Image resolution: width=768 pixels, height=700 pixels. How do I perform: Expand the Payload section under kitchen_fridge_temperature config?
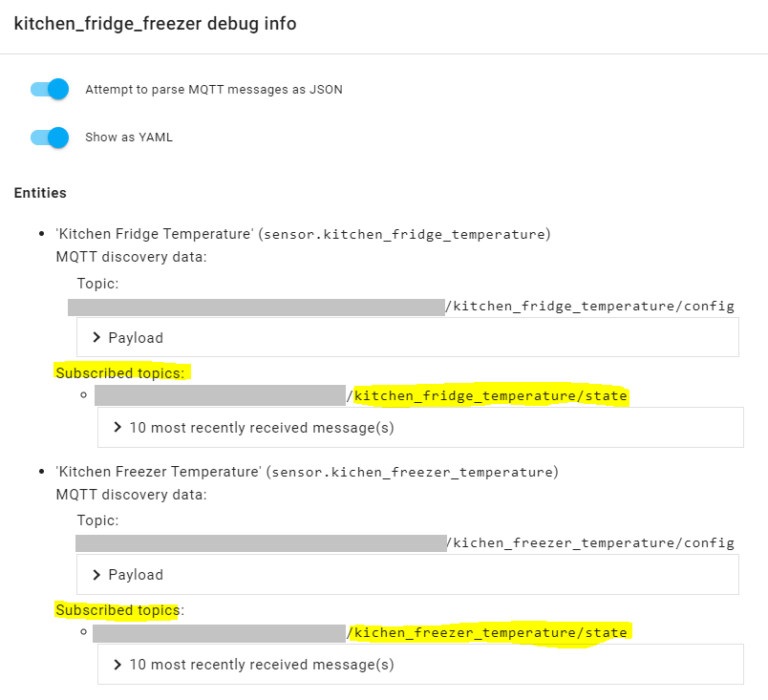tap(408, 338)
